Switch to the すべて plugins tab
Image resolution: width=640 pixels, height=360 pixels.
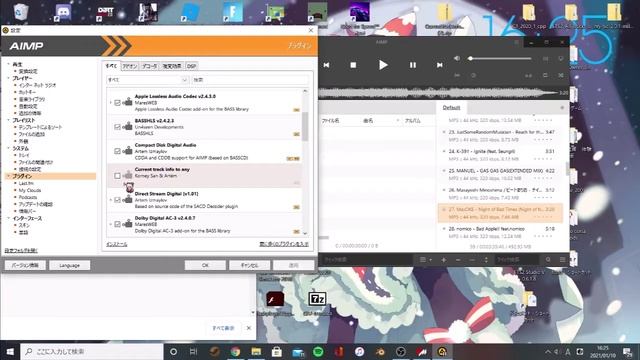111,66
